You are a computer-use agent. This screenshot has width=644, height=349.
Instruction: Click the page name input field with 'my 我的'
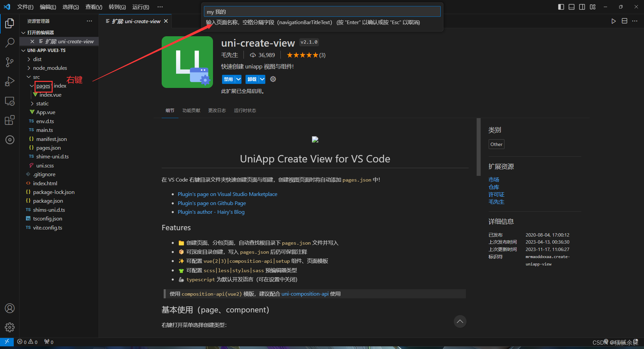click(322, 11)
